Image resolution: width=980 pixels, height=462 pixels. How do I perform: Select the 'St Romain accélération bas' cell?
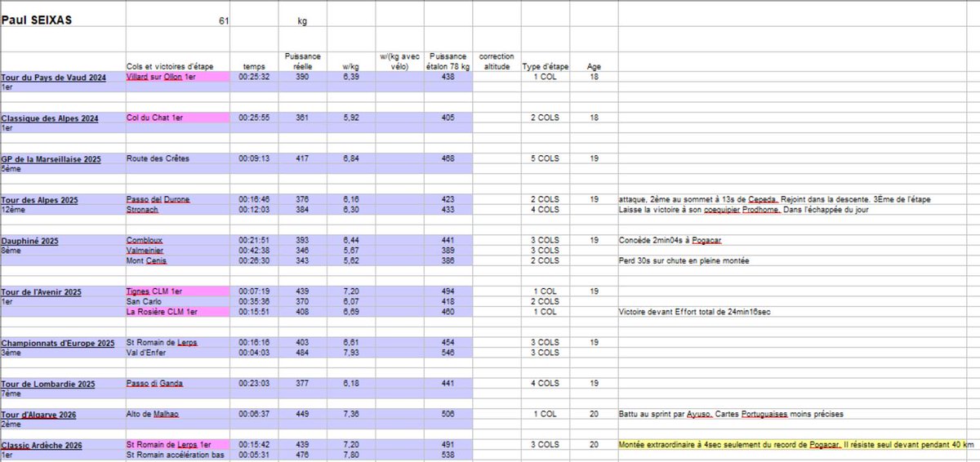178,455
